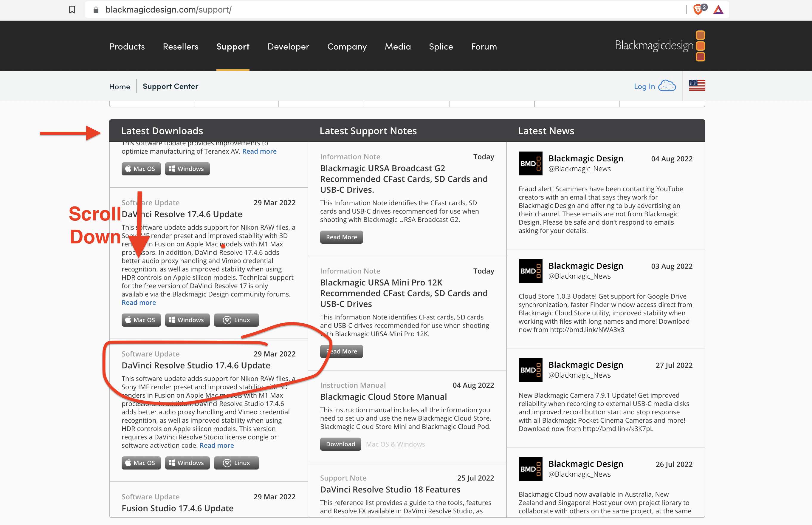Open DaVinci Resolve 17.4.6 Update title
812x525 pixels.
click(182, 214)
